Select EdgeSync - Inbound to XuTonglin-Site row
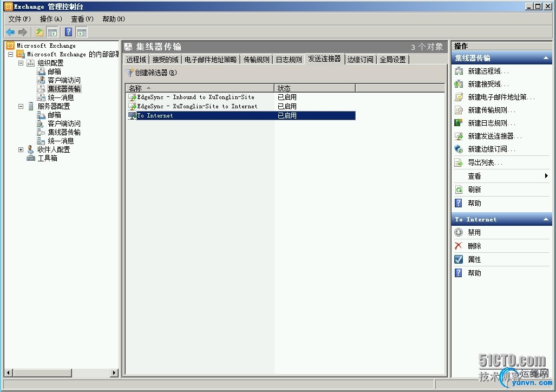Image resolution: width=556 pixels, height=392 pixels. pyautogui.click(x=241, y=97)
